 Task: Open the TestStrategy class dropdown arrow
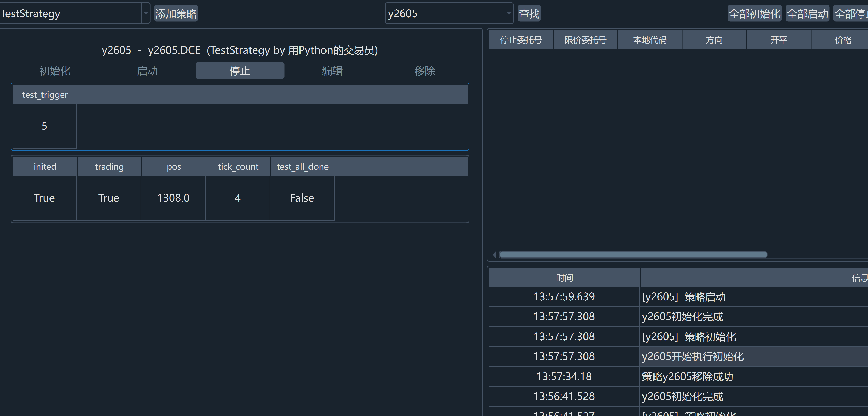146,13
